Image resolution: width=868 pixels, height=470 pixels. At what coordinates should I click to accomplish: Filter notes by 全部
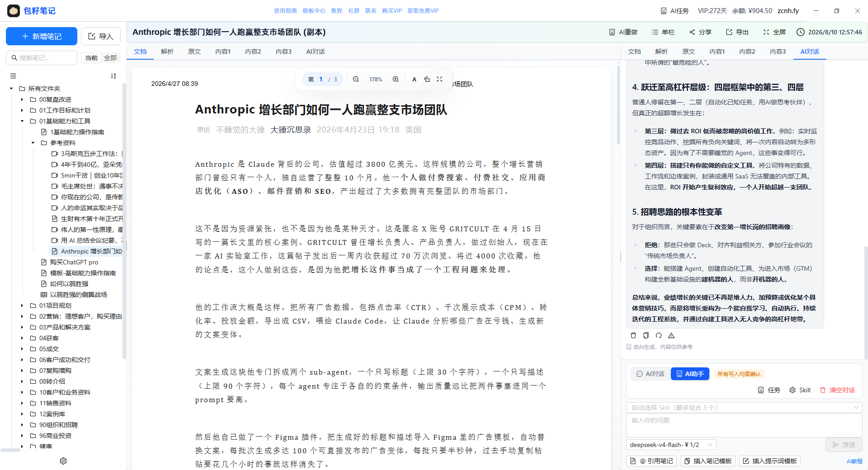point(110,58)
